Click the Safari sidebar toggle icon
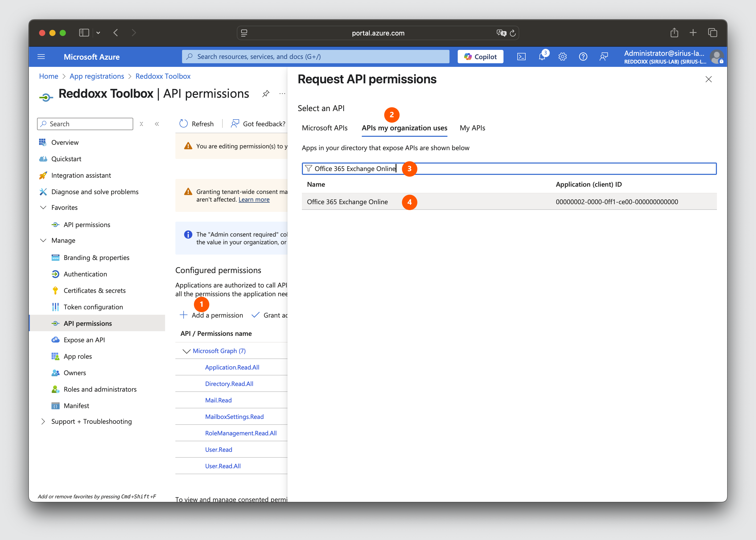Viewport: 756px width, 540px height. click(x=84, y=33)
